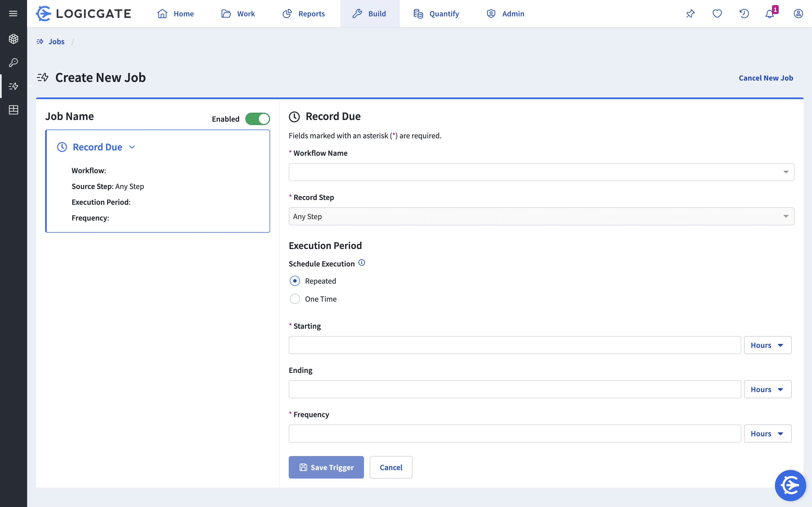Open favorites heart icon
Viewport: 812px width, 507px height.
[717, 14]
